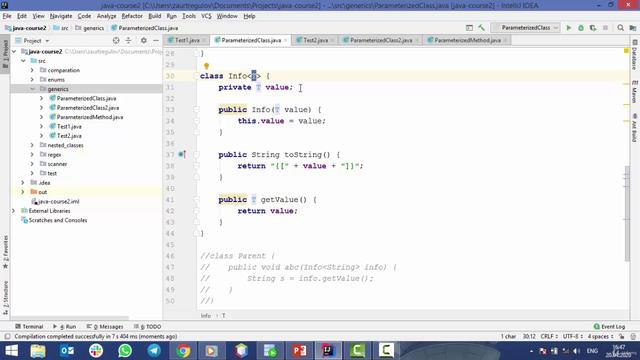Image resolution: width=640 pixels, height=360 pixels.
Task: Click the yellow lightbulb intention icon
Action: pos(207,66)
